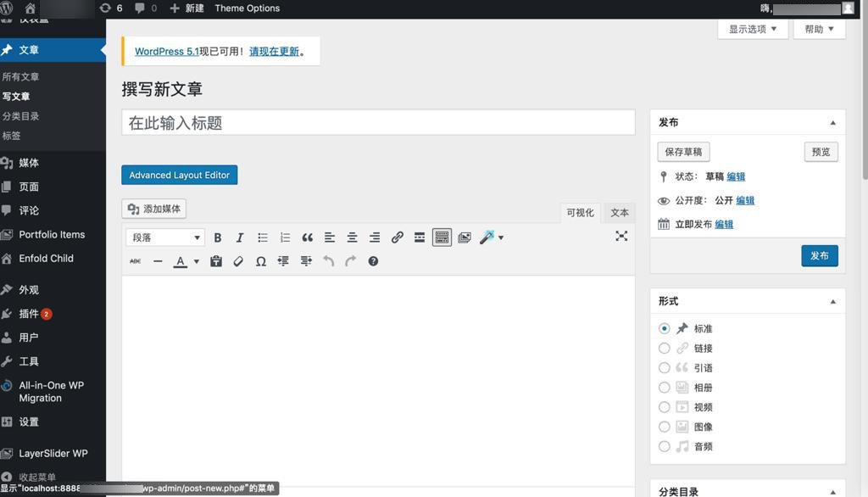
Task: Collapse the 分类目录 panel
Action: (x=832, y=492)
